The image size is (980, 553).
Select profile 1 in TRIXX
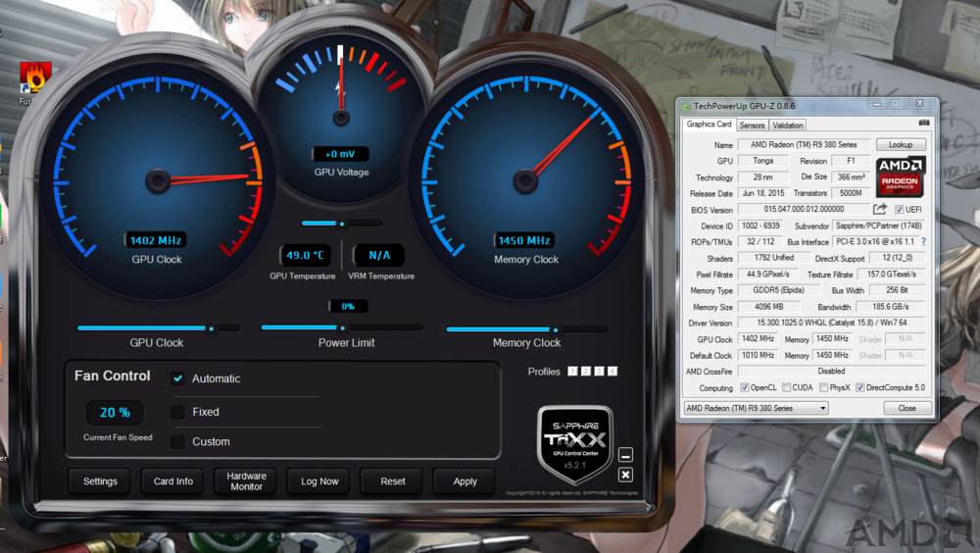572,372
